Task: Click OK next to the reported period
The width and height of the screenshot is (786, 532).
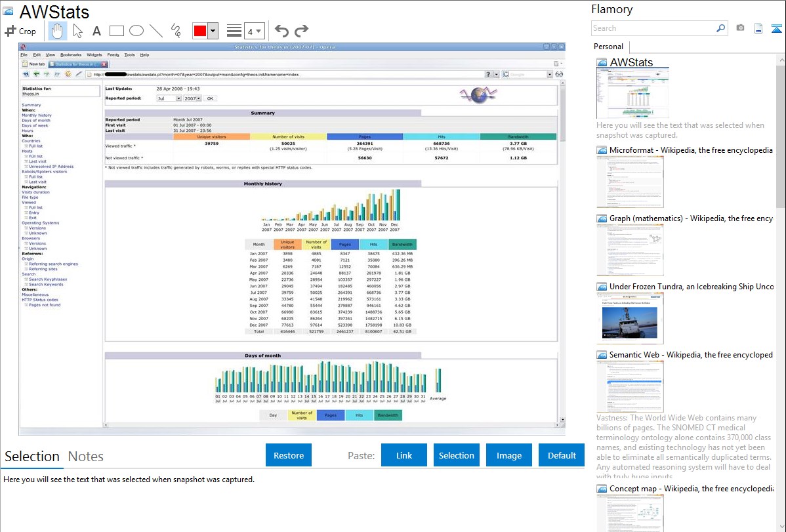Action: click(210, 99)
